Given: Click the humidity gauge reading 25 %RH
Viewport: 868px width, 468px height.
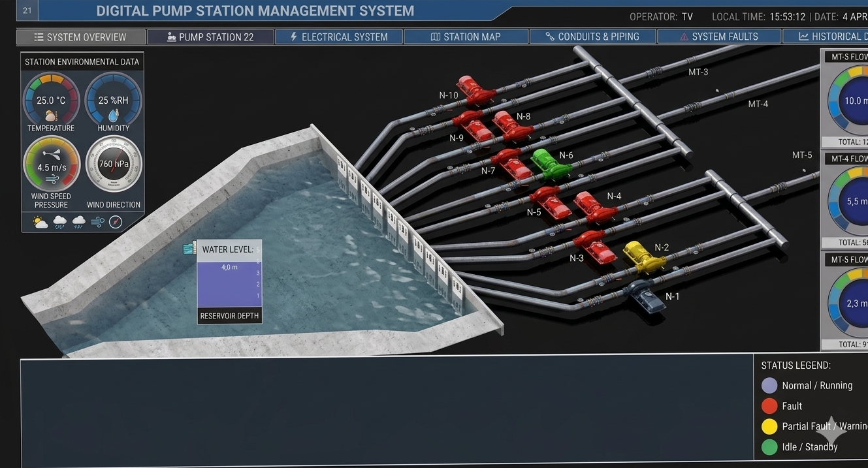Looking at the screenshot, I should coord(113,100).
